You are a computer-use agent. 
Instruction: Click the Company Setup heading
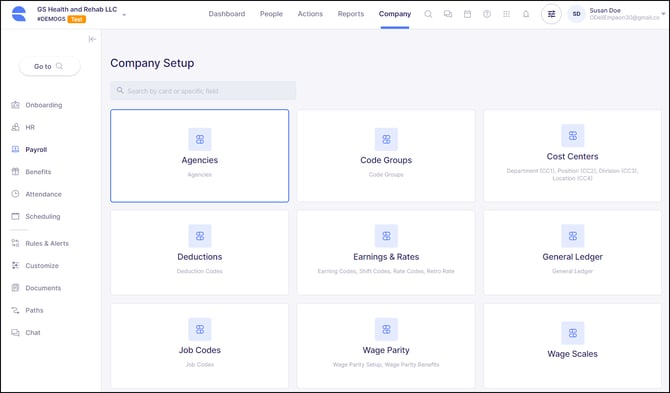152,63
